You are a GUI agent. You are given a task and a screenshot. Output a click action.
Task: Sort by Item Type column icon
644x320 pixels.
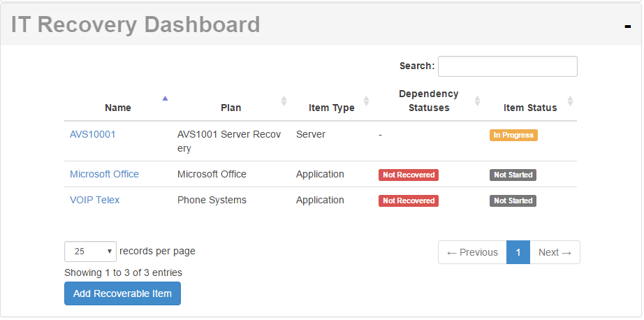367,101
